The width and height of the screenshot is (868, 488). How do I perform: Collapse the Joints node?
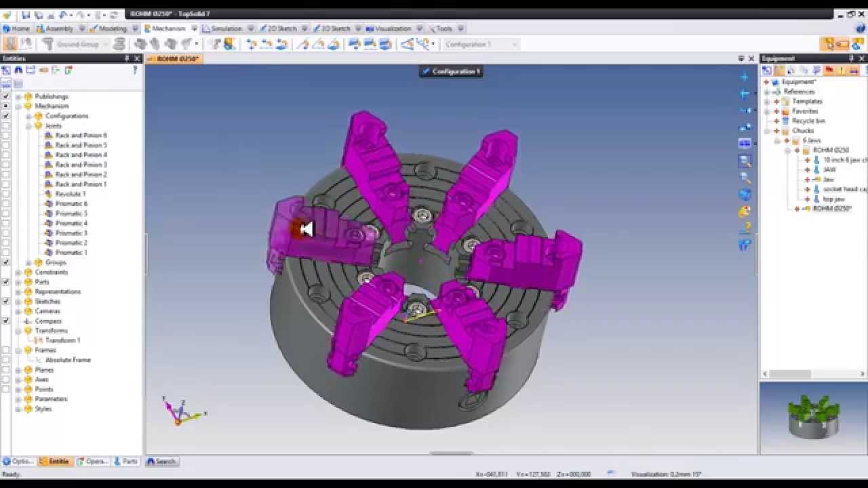coord(28,126)
